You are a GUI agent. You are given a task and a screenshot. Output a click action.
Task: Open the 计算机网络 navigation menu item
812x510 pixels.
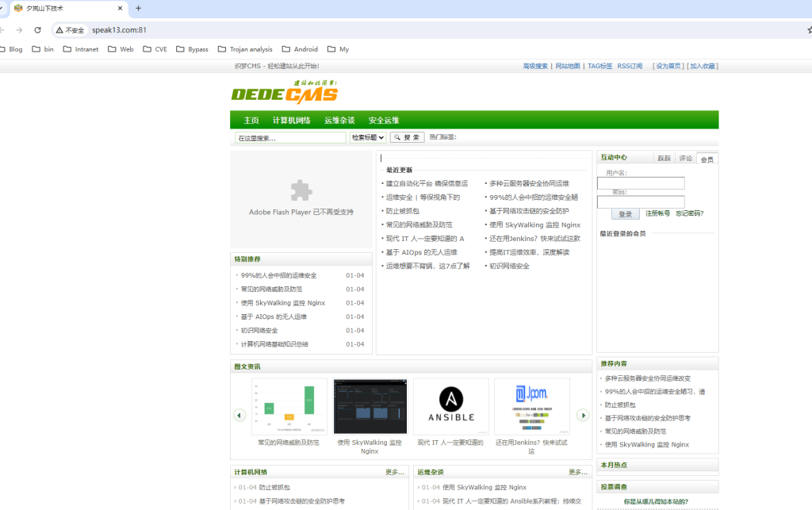[x=291, y=121]
